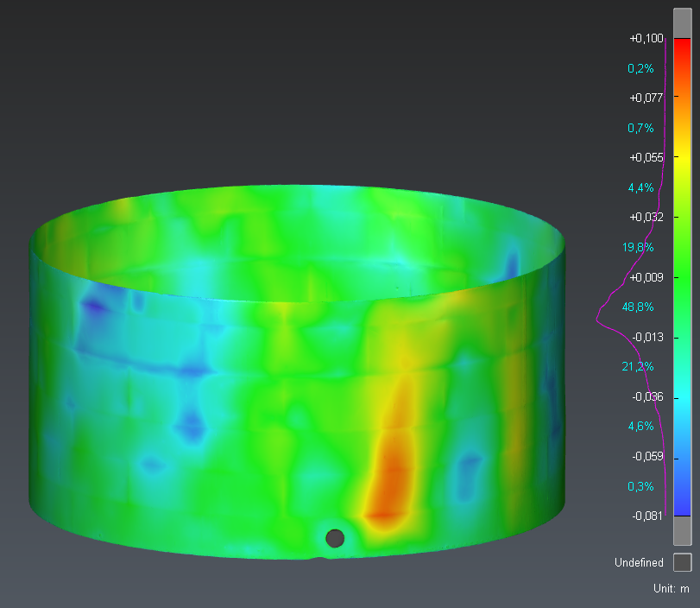Click the 21,2% distribution percentage
Screen dimensions: 700x608
coord(638,367)
